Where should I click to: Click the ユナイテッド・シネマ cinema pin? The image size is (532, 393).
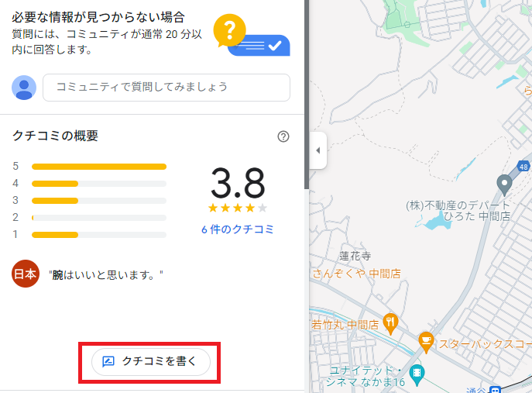[x=417, y=375]
